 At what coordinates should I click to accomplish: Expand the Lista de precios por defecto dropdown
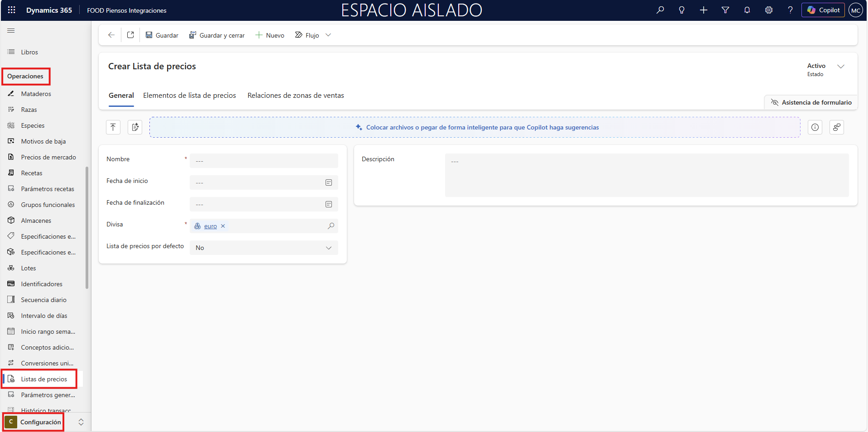coord(329,248)
